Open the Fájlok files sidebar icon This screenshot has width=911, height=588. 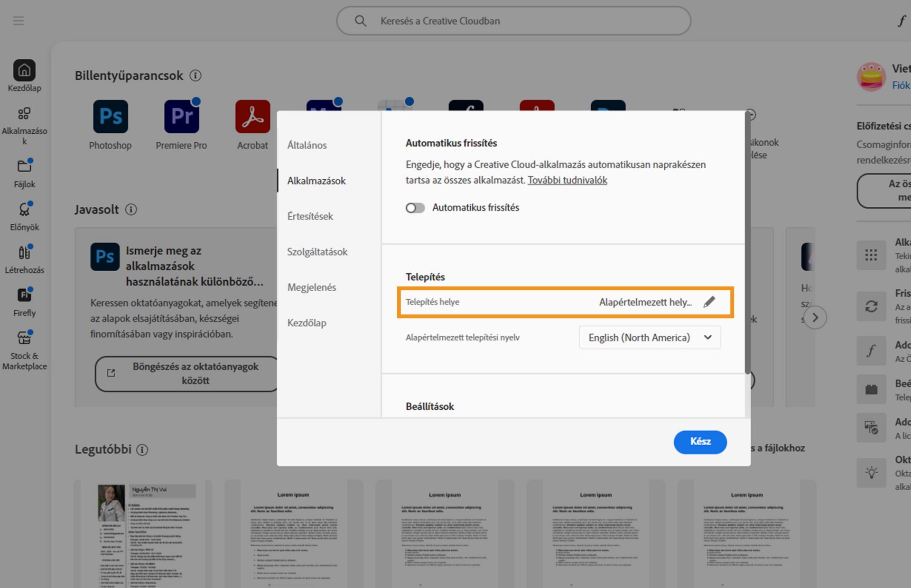coord(24,166)
